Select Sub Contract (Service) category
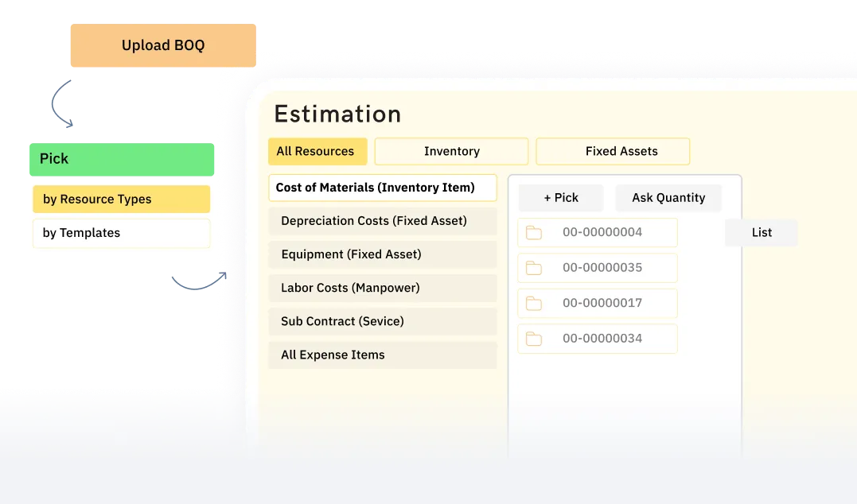Viewport: 857px width, 504px height. 382,321
